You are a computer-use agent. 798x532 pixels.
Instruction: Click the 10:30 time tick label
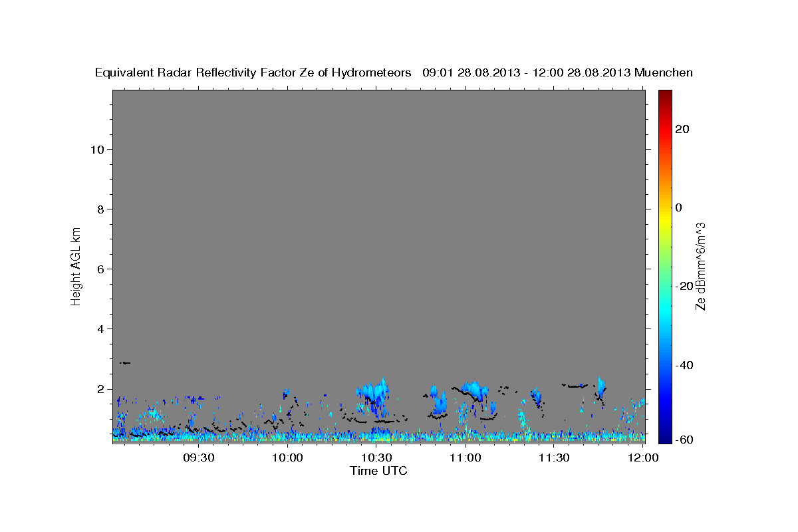click(376, 458)
